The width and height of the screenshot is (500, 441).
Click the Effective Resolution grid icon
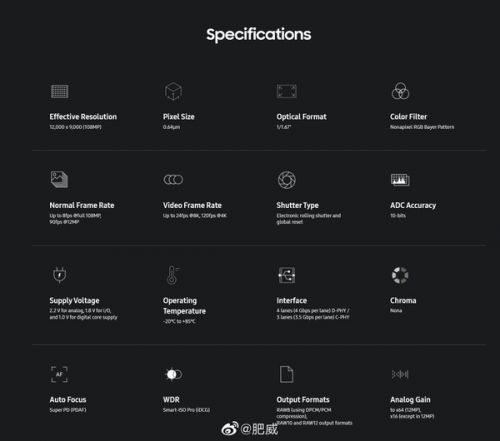(x=60, y=91)
